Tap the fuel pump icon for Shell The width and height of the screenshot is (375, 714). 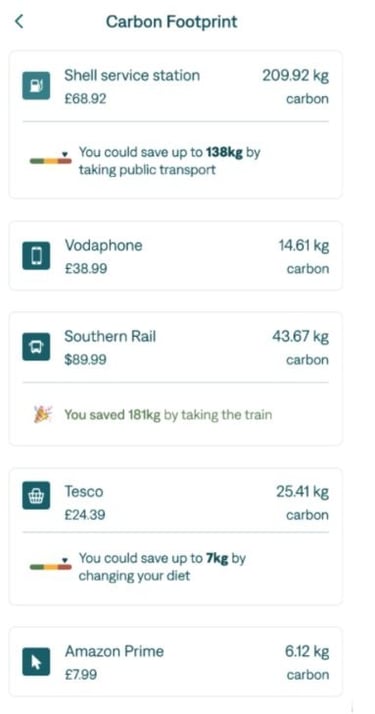(36, 86)
